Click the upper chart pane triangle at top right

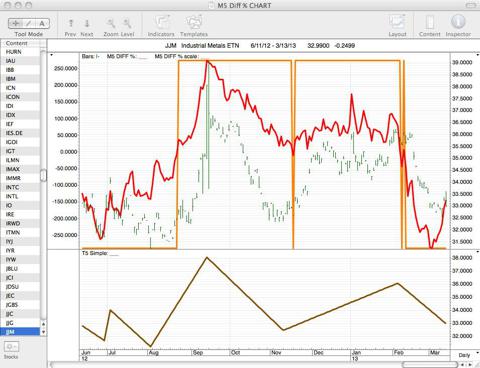tap(478, 55)
